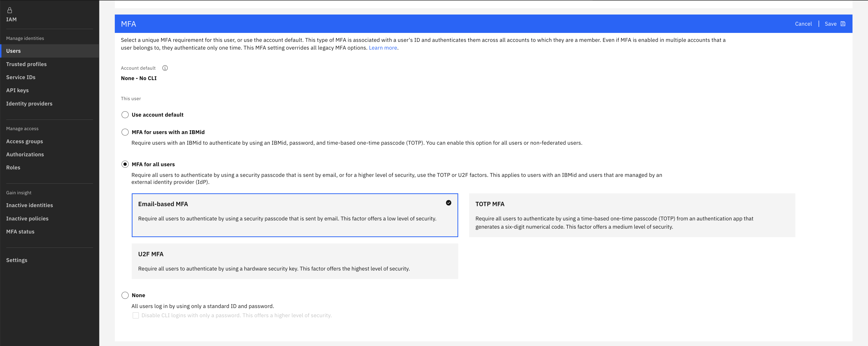Check Disable CLI logins with only a password
Image resolution: width=868 pixels, height=346 pixels.
pos(135,315)
